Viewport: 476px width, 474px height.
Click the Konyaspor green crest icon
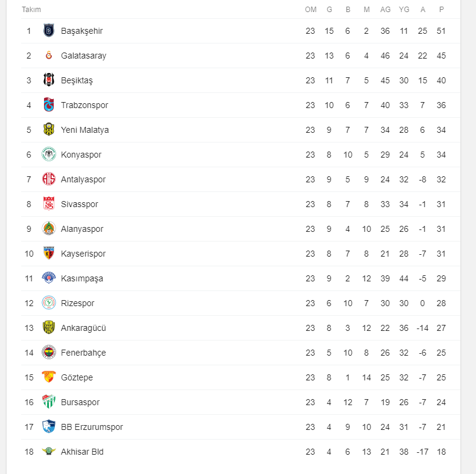(x=49, y=155)
